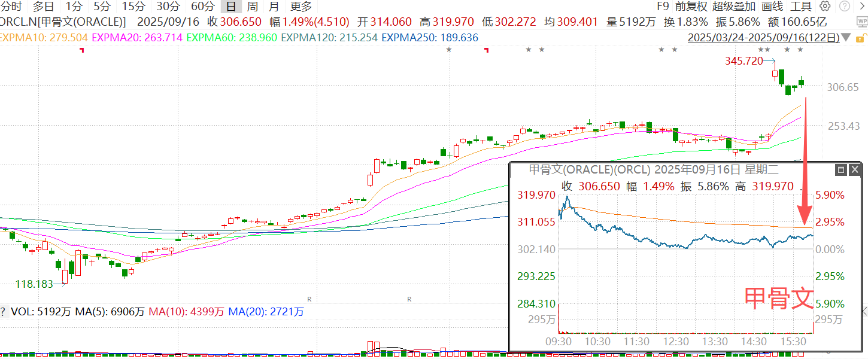Click the 306.65 price axis value
868x359 pixels.
(x=843, y=87)
